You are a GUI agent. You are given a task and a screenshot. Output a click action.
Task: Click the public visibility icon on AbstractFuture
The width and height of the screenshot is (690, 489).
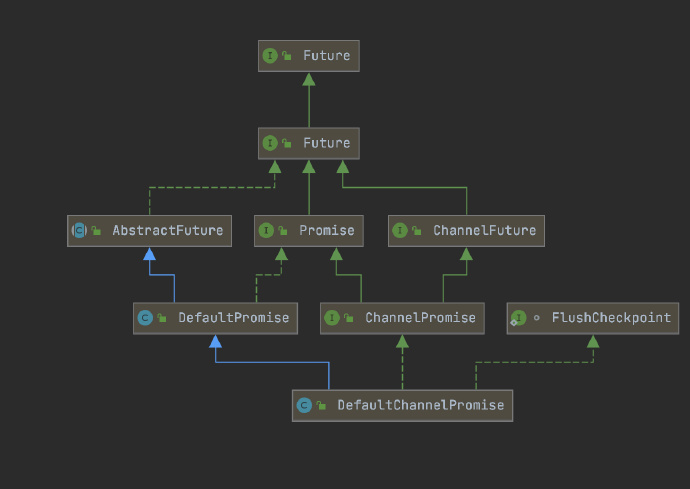[x=96, y=230]
